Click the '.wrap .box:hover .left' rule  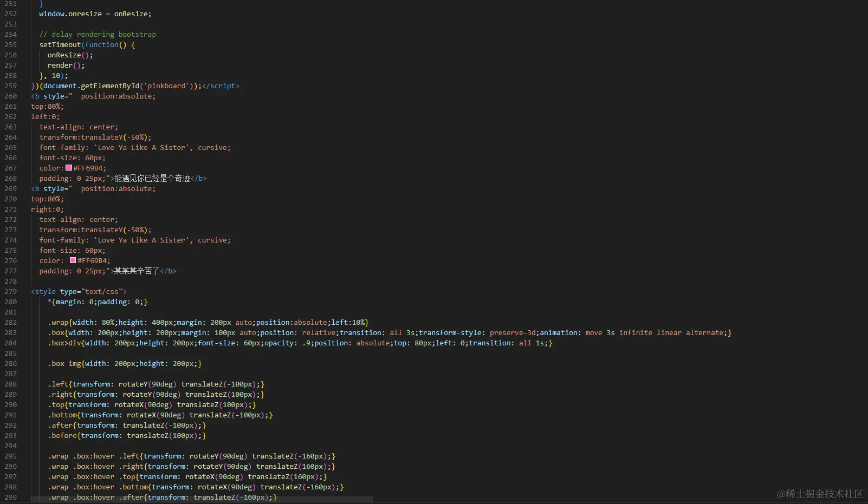[x=192, y=456]
